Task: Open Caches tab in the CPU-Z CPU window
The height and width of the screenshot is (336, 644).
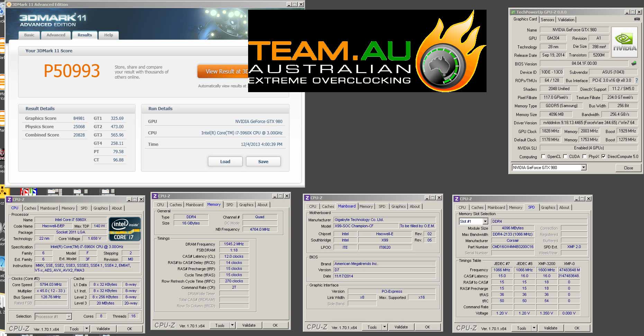Action: click(30, 208)
